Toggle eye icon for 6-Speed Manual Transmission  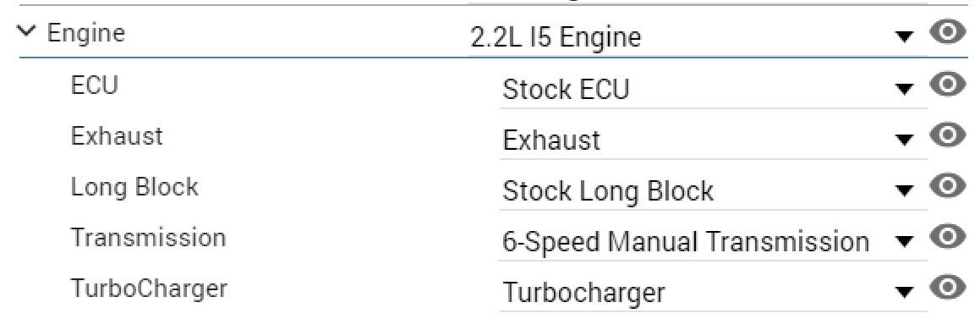click(948, 236)
